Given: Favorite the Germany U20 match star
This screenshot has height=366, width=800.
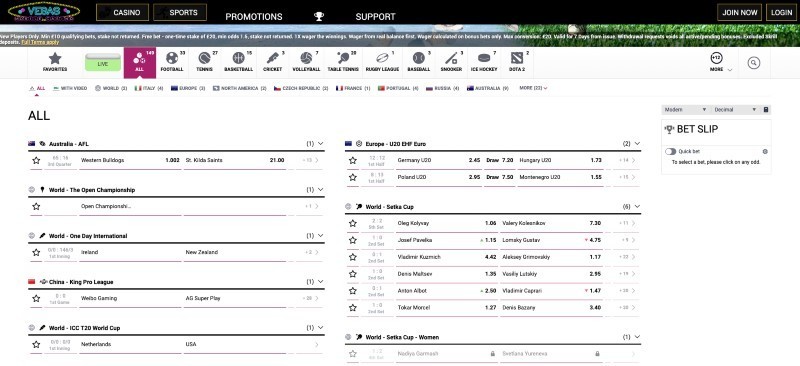Looking at the screenshot, I should (353, 160).
